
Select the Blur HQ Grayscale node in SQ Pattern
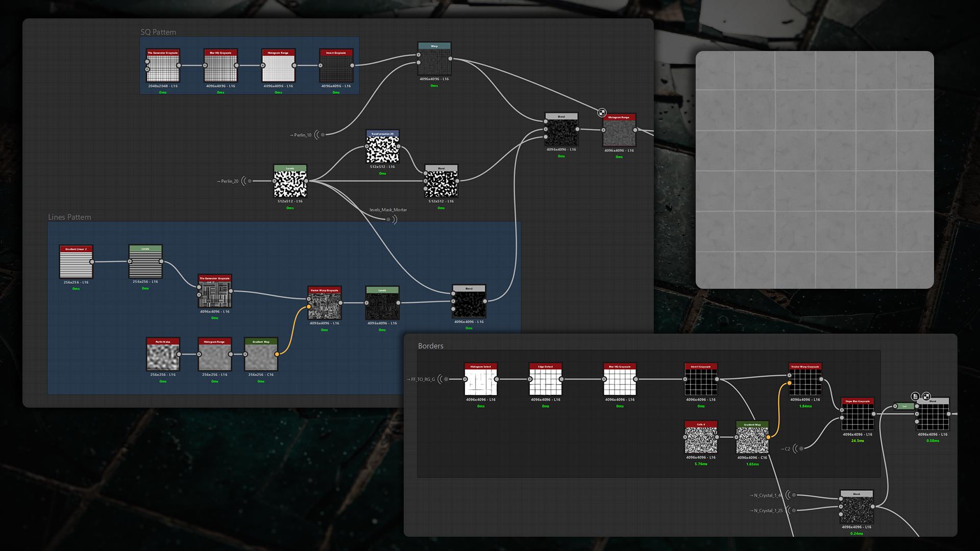point(220,65)
